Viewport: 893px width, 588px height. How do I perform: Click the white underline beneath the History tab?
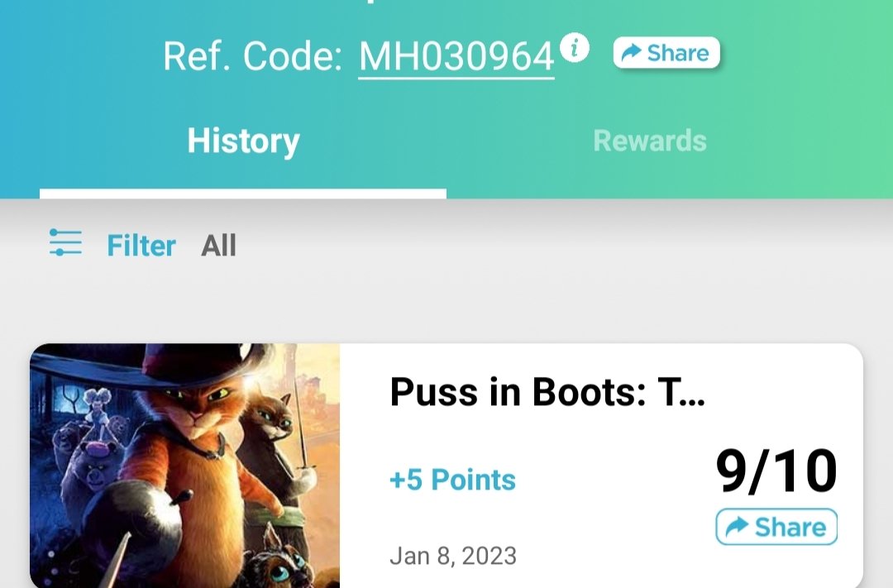click(243, 194)
